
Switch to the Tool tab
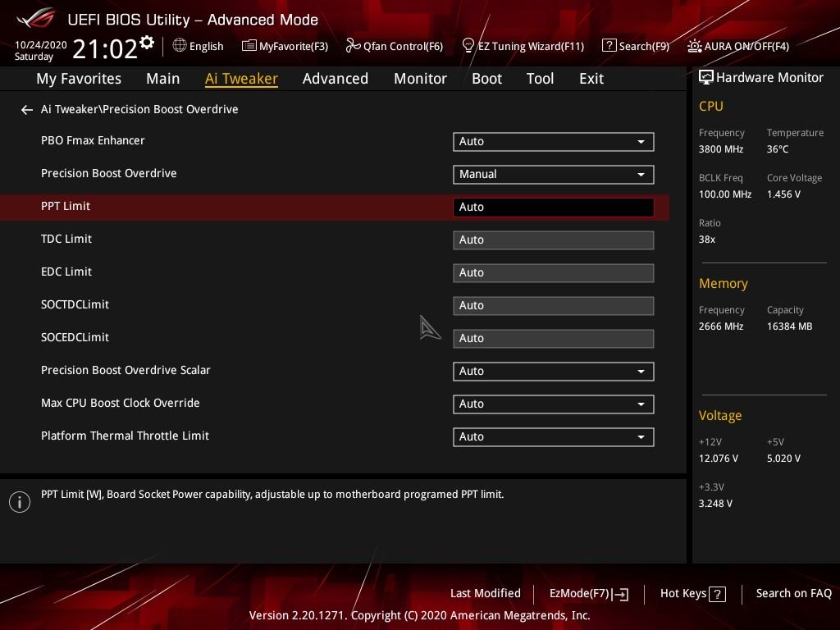pyautogui.click(x=540, y=79)
